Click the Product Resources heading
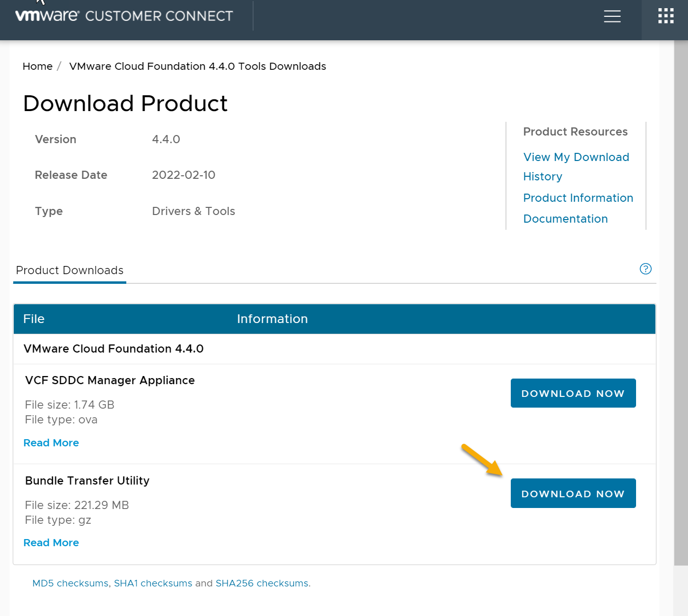 click(x=575, y=131)
